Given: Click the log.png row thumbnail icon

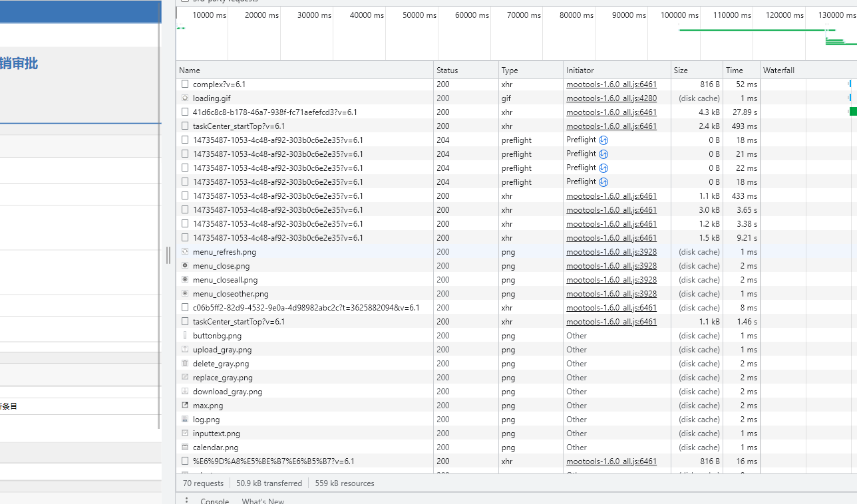Looking at the screenshot, I should [x=185, y=420].
